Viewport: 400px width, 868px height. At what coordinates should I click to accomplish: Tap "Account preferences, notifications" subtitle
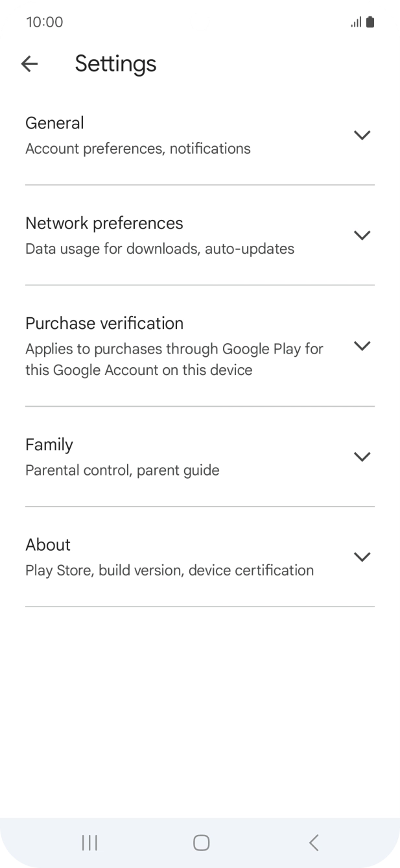pyautogui.click(x=138, y=149)
